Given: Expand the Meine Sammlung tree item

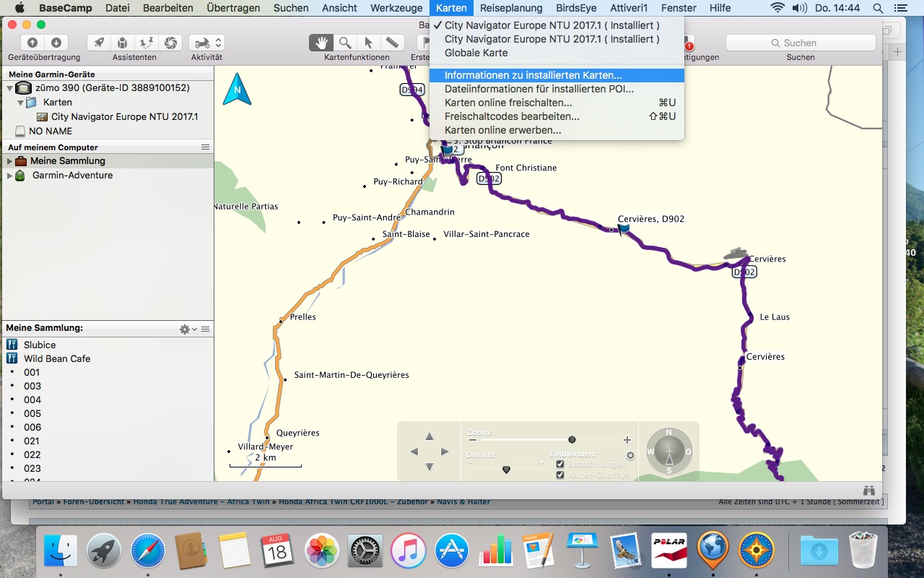Looking at the screenshot, I should [9, 161].
